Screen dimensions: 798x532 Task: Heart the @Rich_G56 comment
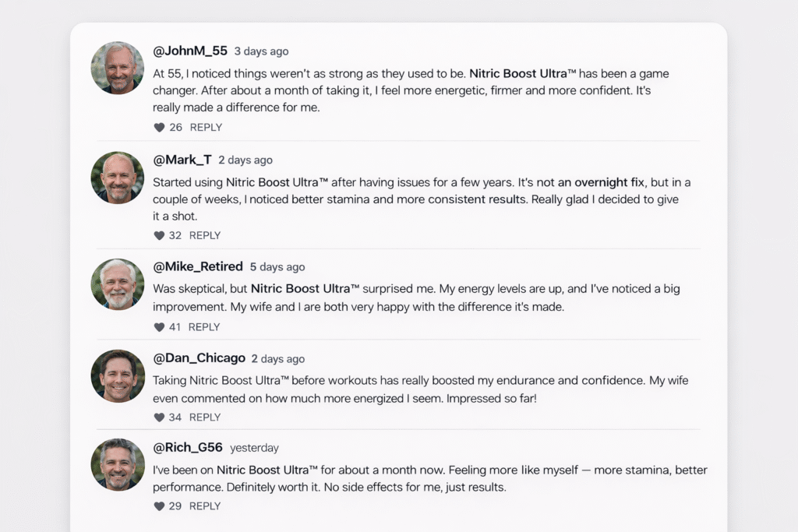pyautogui.click(x=159, y=506)
